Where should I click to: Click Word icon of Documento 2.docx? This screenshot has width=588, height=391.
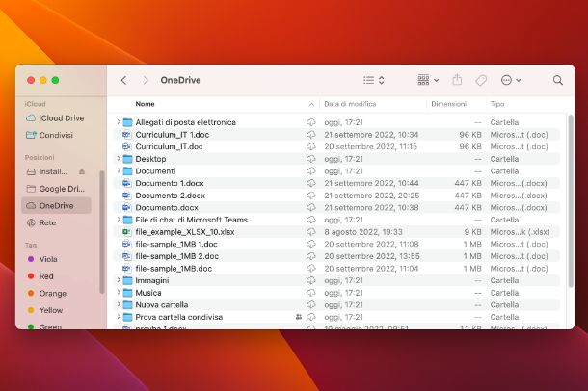[126, 195]
